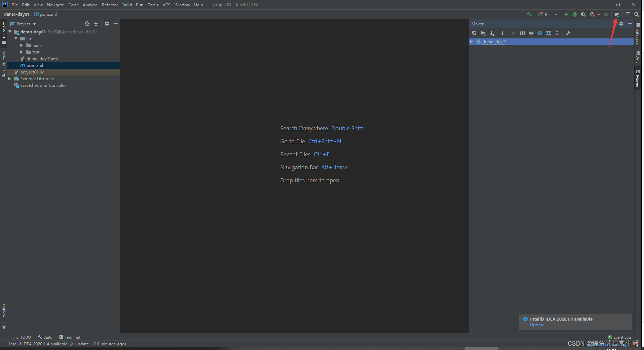Open the profiler options dropdown arrow
Image resolution: width=644 pixels, height=350 pixels.
[599, 14]
